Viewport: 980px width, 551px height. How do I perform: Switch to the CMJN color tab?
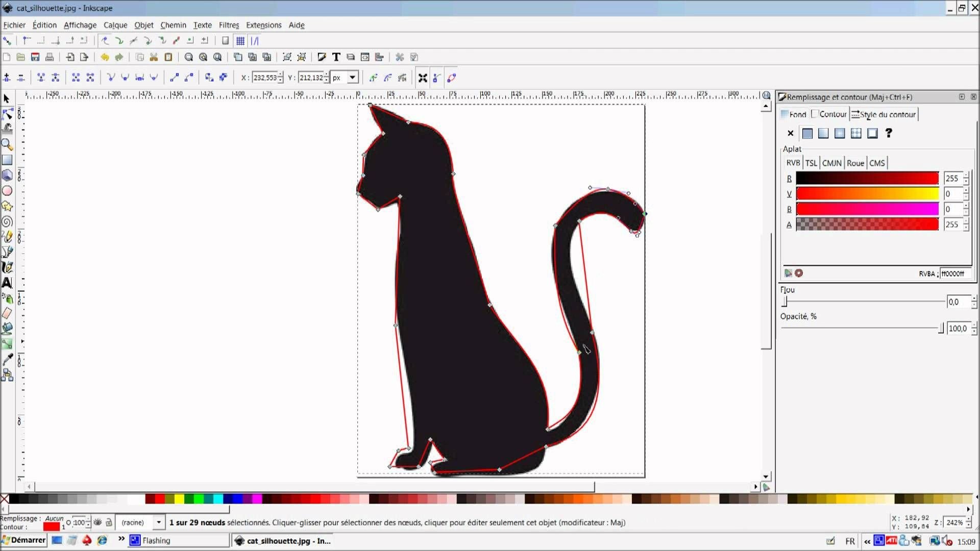(x=831, y=163)
